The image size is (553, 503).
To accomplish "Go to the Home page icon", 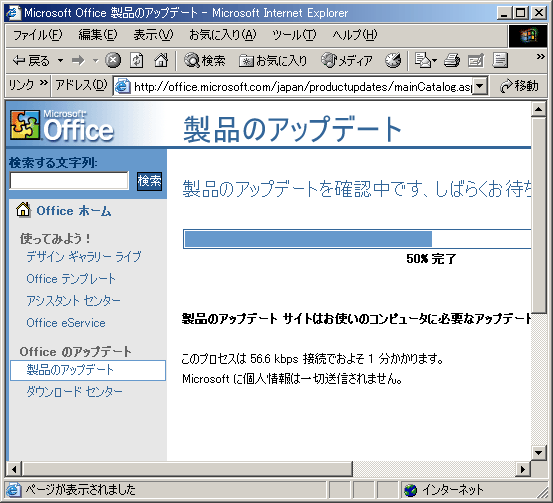I will pyautogui.click(x=161, y=61).
